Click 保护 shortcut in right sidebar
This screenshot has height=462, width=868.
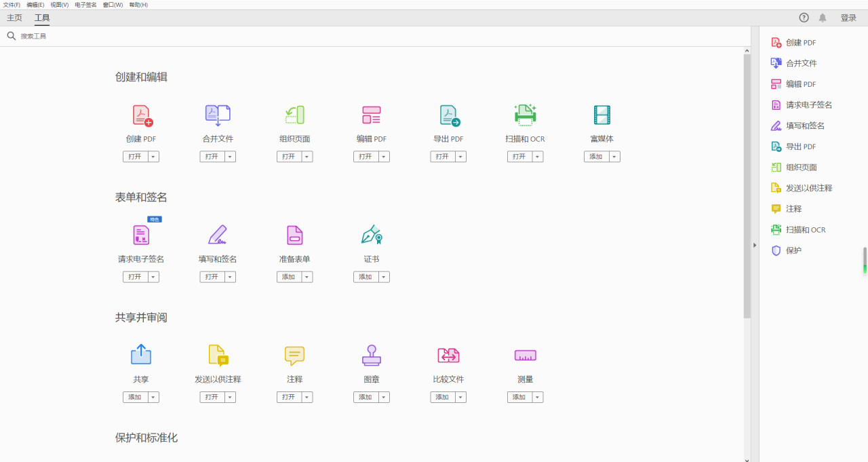click(x=793, y=250)
